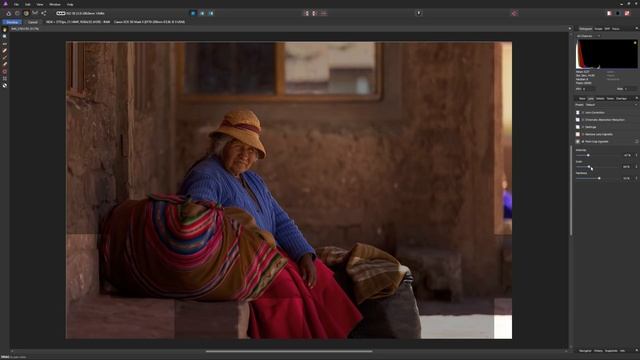The image size is (640, 360).
Task: Toggle show clipped highlights icon
Action: point(307,13)
